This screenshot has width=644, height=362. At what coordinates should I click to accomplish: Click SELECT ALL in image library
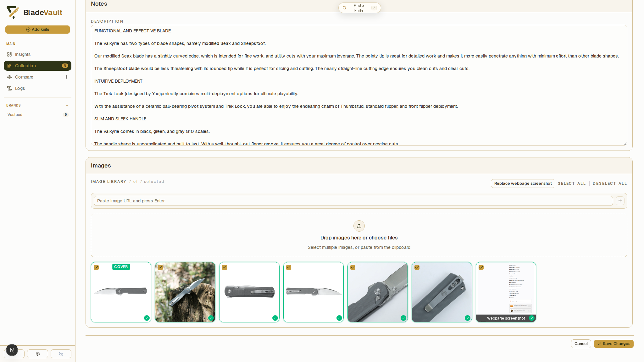pos(572,184)
